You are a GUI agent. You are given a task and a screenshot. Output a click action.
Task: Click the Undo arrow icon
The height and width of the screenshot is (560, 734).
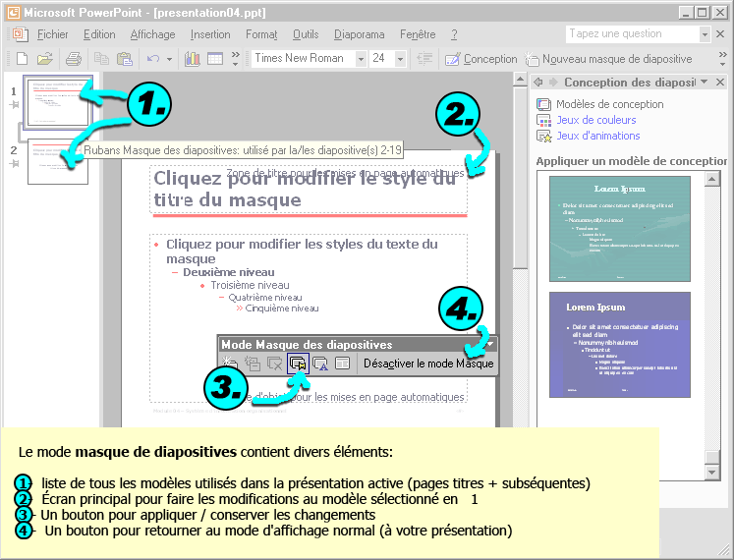coord(153,59)
